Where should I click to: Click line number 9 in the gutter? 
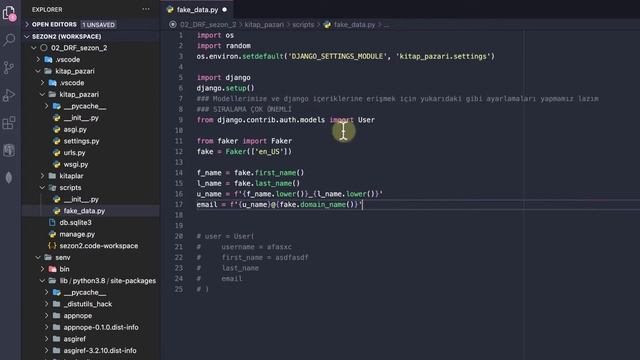(x=181, y=120)
